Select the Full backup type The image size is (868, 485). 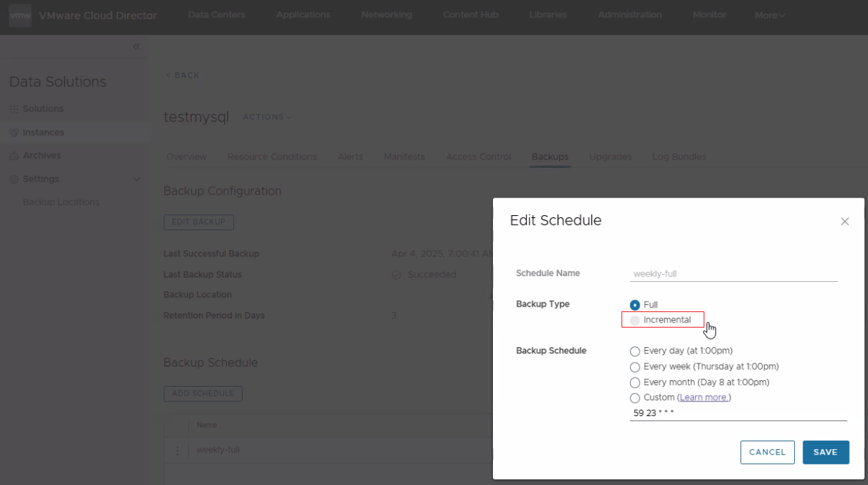(635, 305)
